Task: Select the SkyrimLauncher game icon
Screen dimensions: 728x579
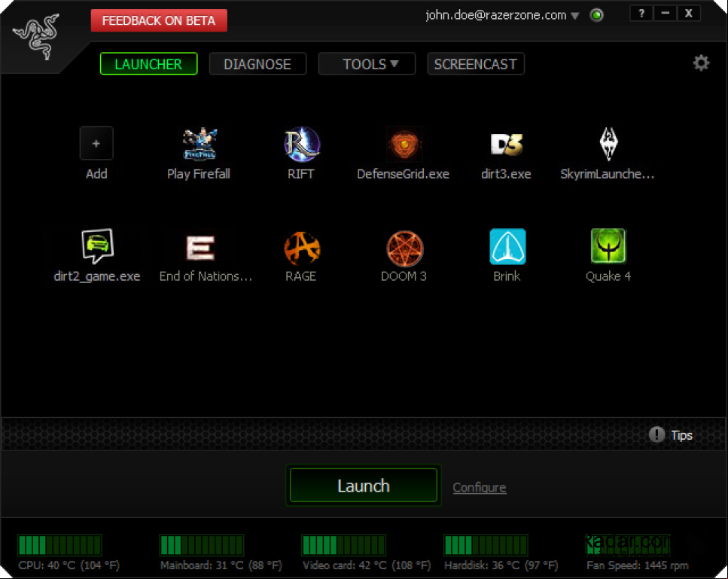Action: 608,144
